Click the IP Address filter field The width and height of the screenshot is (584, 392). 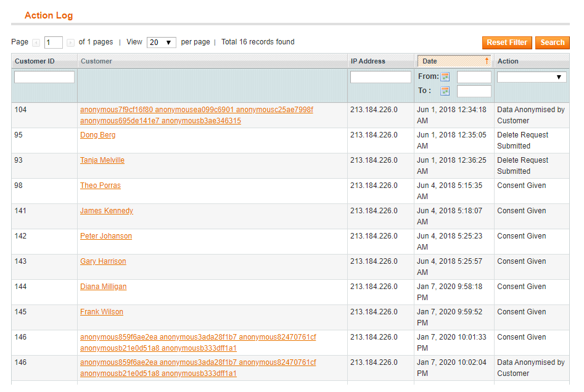380,77
